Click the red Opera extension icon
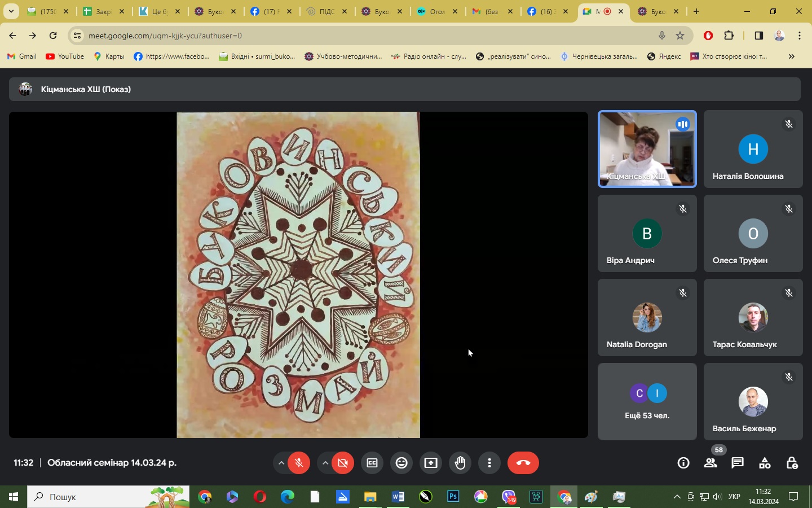The width and height of the screenshot is (812, 508). click(x=708, y=36)
